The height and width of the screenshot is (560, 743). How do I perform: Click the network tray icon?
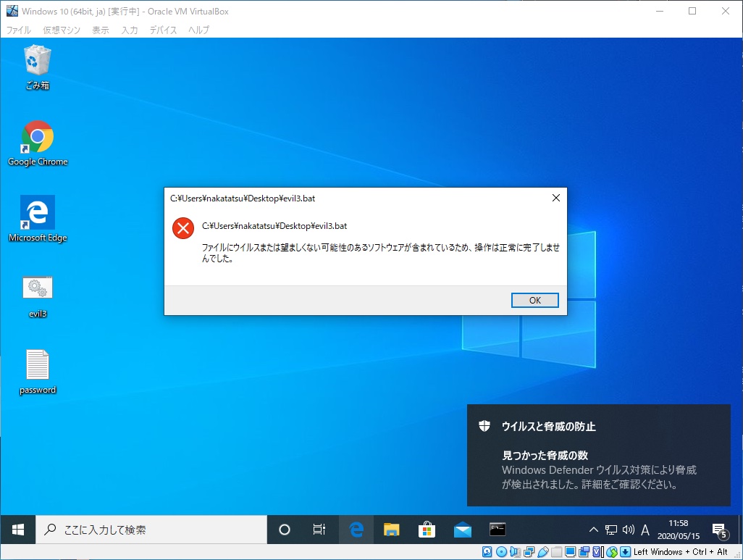tap(611, 530)
